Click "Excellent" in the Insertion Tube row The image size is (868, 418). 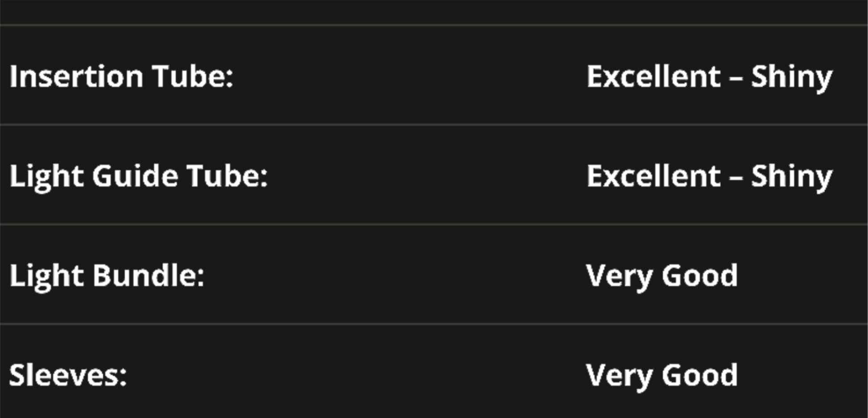(x=653, y=77)
